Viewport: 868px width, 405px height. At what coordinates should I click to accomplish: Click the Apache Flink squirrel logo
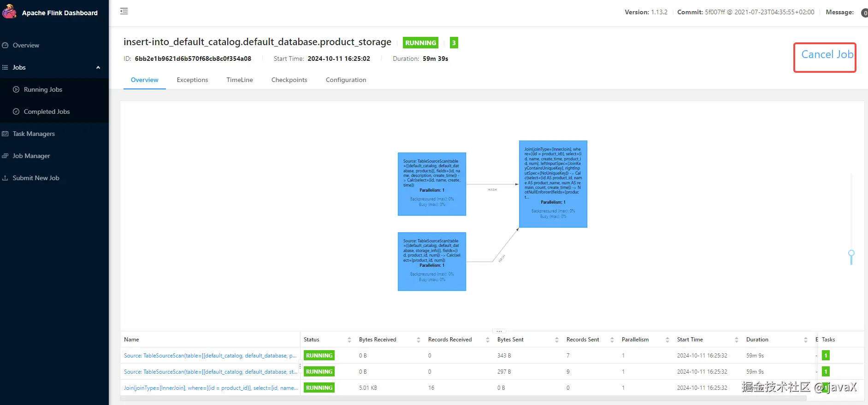[x=9, y=11]
